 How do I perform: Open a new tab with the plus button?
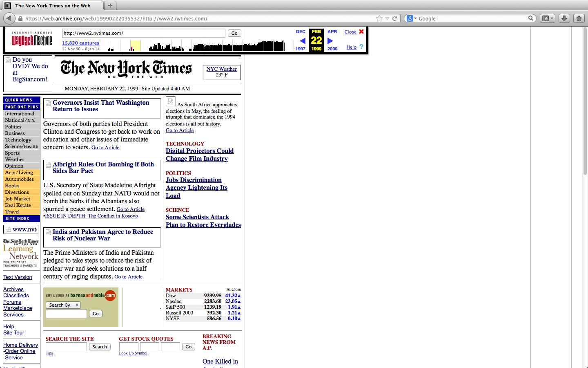coord(110,6)
